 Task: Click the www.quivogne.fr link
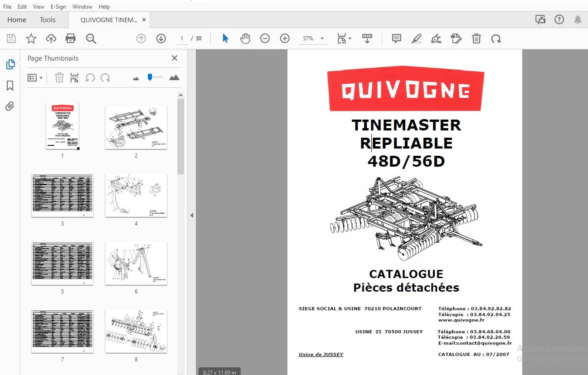(x=461, y=320)
